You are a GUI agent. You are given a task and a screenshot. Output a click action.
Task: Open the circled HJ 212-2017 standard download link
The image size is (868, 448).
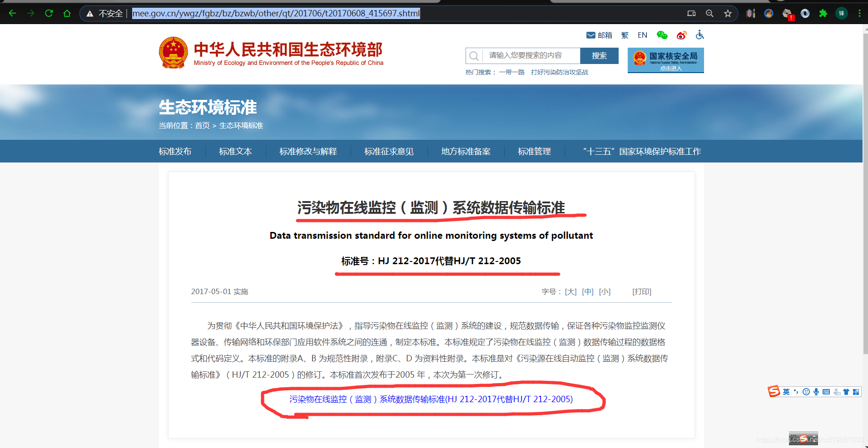[431, 399]
